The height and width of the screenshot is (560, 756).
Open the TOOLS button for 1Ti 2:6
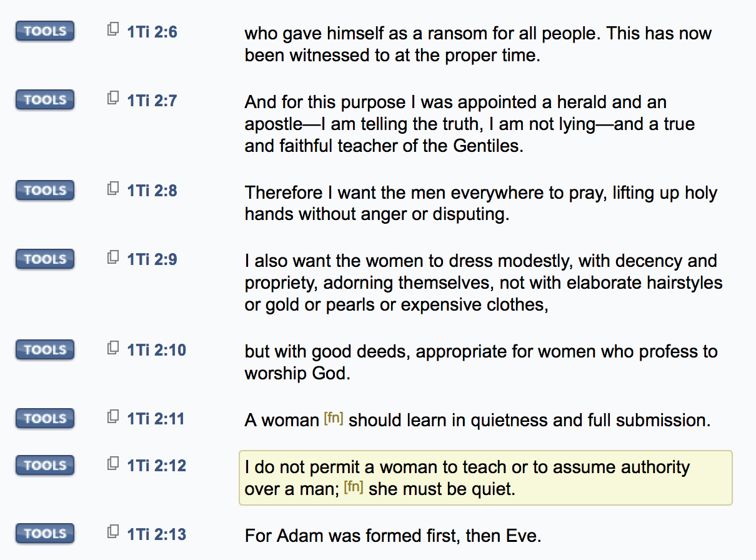point(45,31)
